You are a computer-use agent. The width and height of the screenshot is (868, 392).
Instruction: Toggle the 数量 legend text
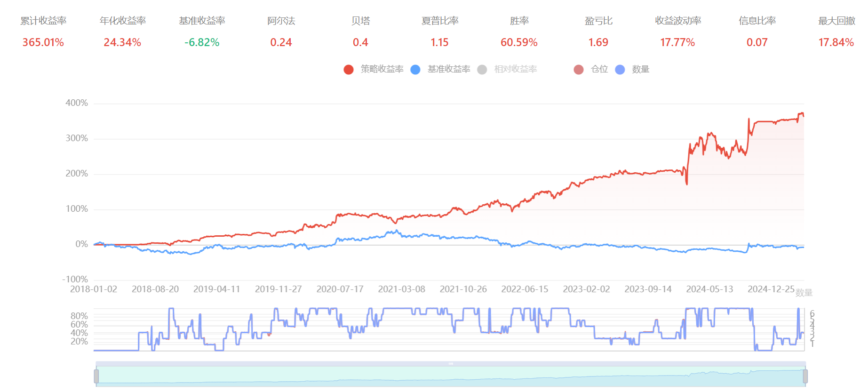[x=641, y=69]
